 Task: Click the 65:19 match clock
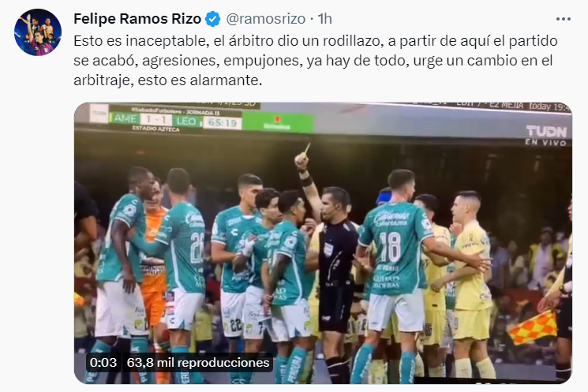pos(222,122)
